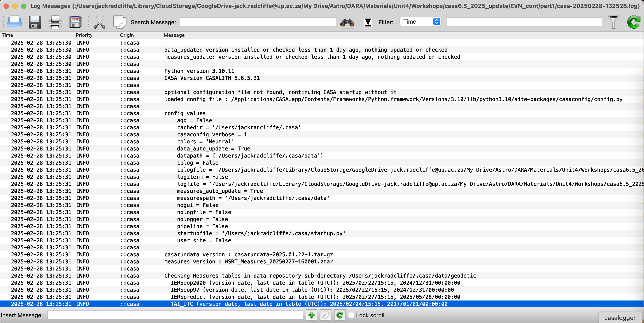This screenshot has height=323, width=644.
Task: Select the 'data_update: version installed' row
Action: point(322,50)
